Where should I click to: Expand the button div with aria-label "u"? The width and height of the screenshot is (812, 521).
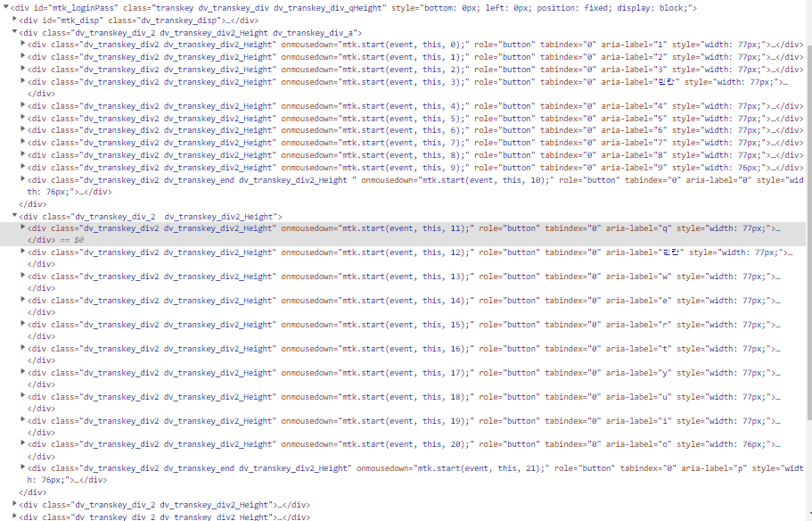(x=23, y=396)
